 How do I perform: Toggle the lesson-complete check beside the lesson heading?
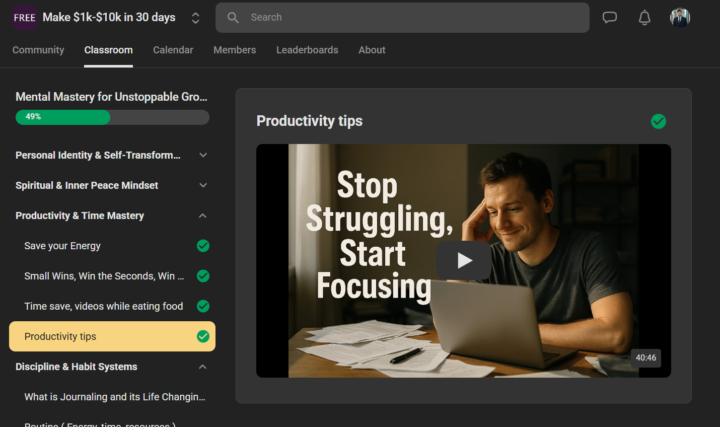(x=658, y=121)
